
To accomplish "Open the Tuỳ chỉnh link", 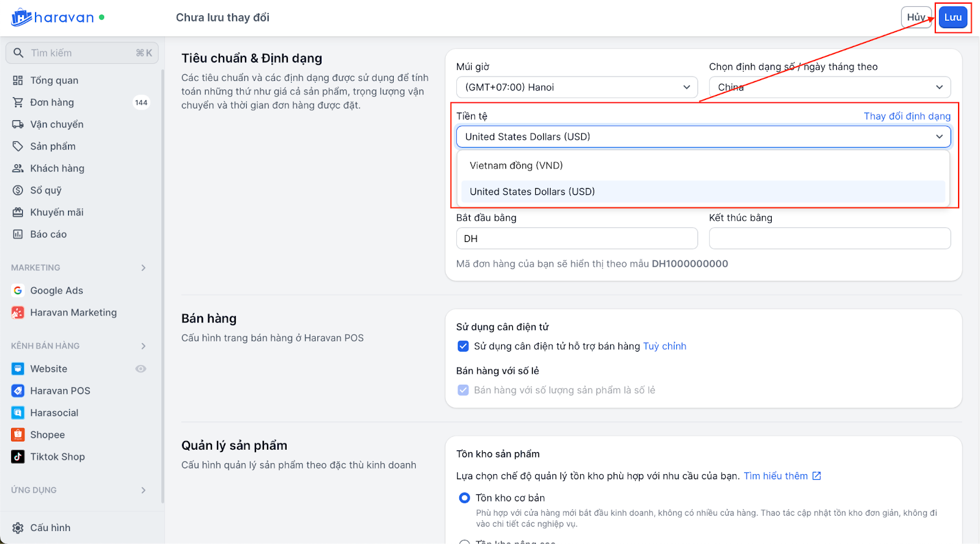I will pyautogui.click(x=665, y=346).
